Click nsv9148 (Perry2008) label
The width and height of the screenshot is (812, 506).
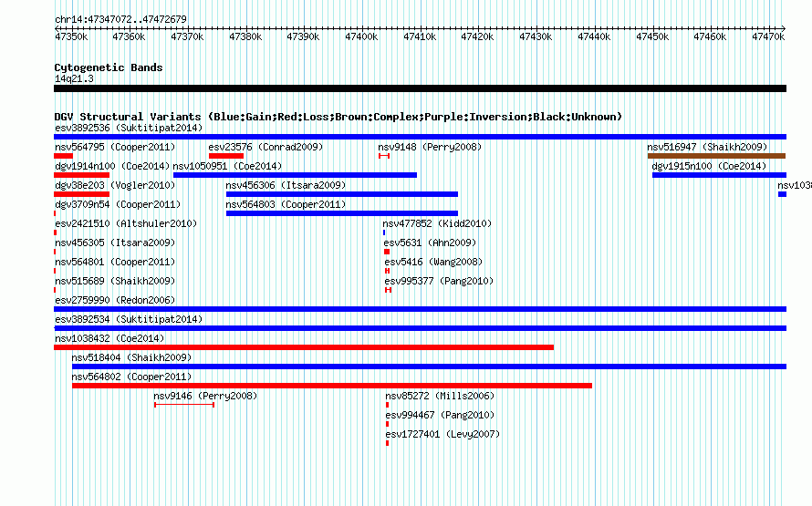[430, 147]
